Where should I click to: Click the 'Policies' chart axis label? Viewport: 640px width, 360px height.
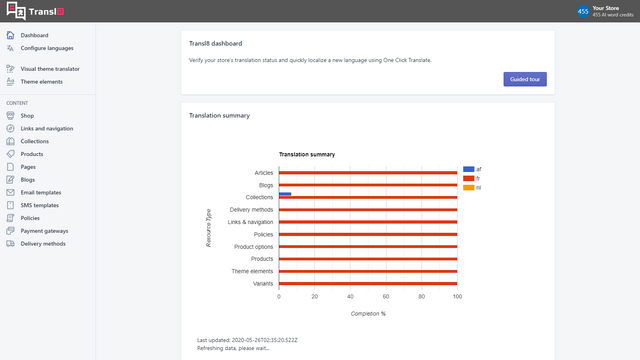click(x=263, y=234)
